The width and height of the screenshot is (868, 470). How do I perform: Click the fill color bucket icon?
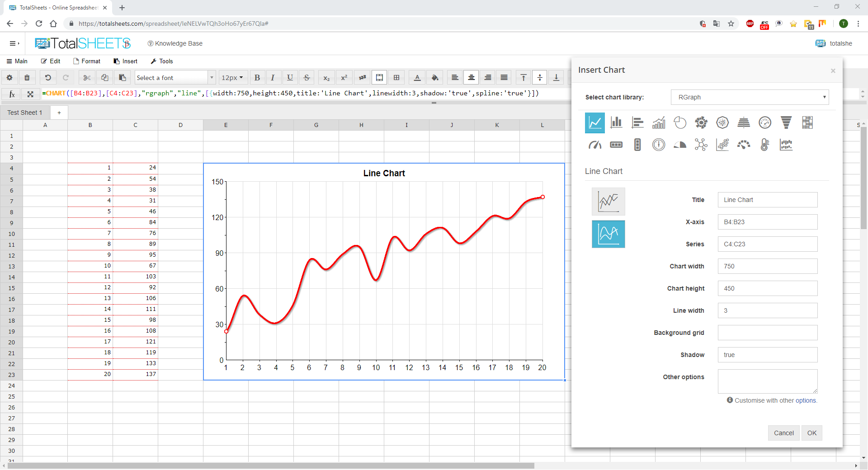[x=434, y=77]
